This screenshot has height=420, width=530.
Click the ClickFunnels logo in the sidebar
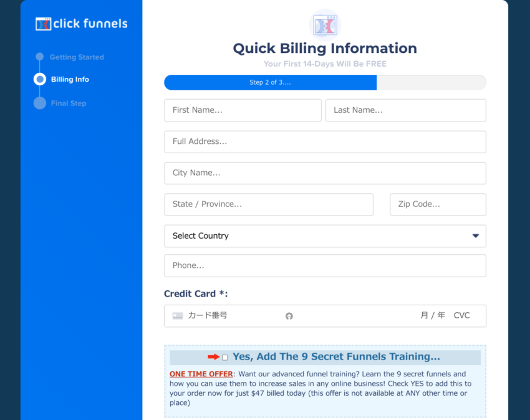point(81,23)
